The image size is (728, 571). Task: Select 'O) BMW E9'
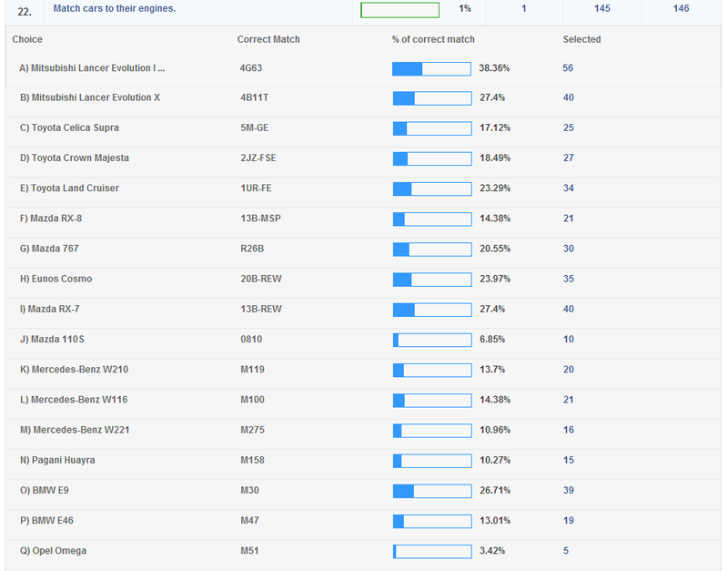[44, 490]
